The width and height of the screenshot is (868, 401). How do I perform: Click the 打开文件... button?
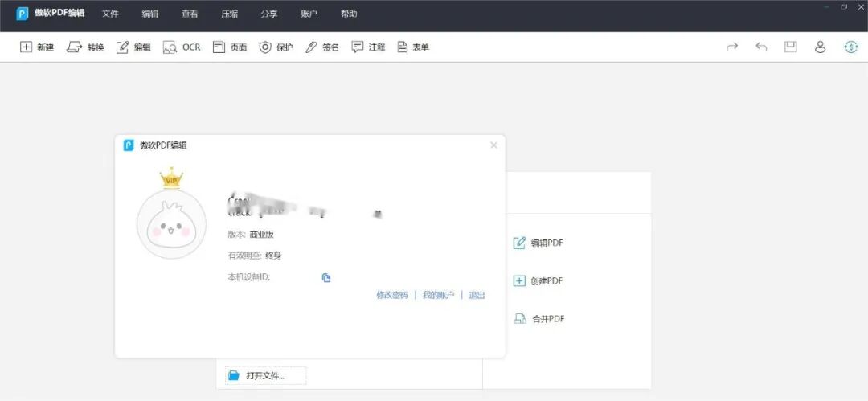click(265, 375)
